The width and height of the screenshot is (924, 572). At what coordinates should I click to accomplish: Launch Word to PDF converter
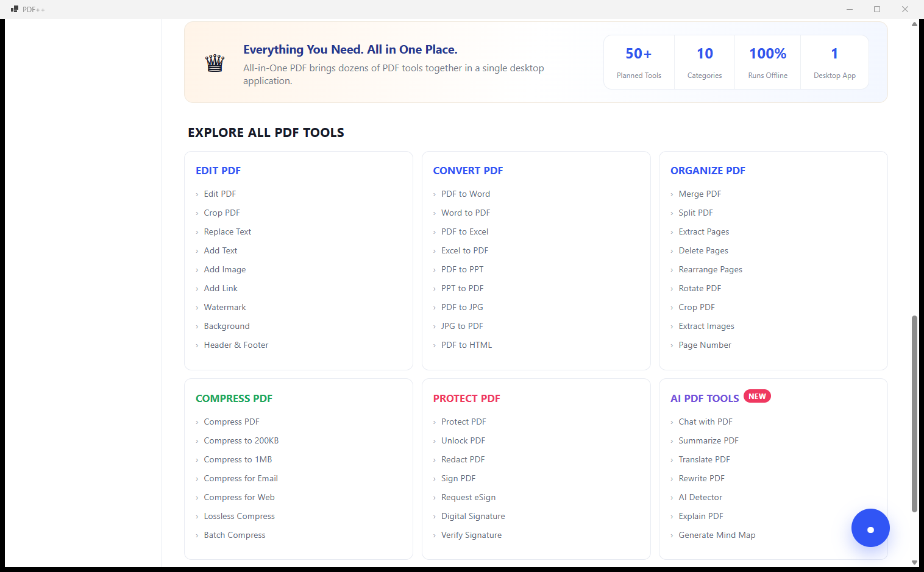point(466,213)
